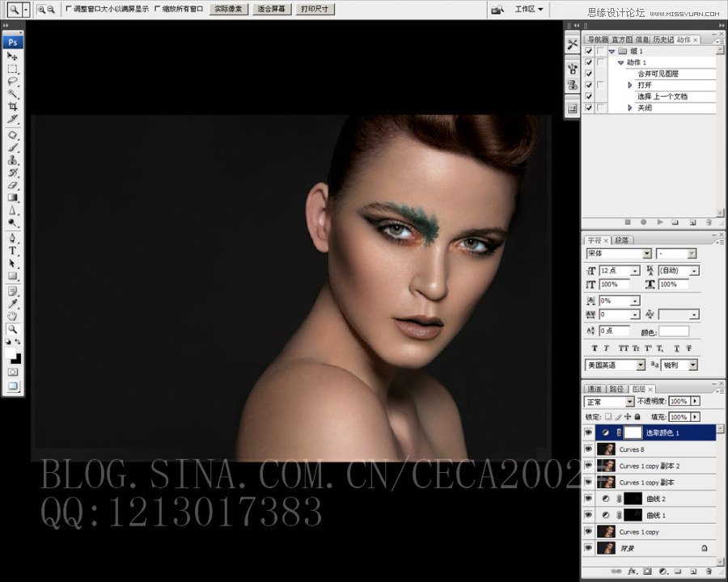The width and height of the screenshot is (728, 582).
Task: Click the foreground color swatch
Action: (10, 353)
